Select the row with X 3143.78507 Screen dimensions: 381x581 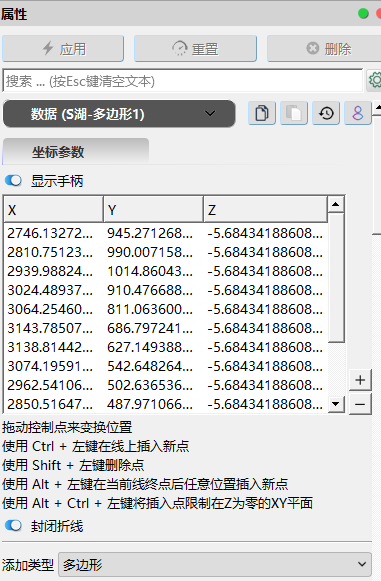coord(166,328)
